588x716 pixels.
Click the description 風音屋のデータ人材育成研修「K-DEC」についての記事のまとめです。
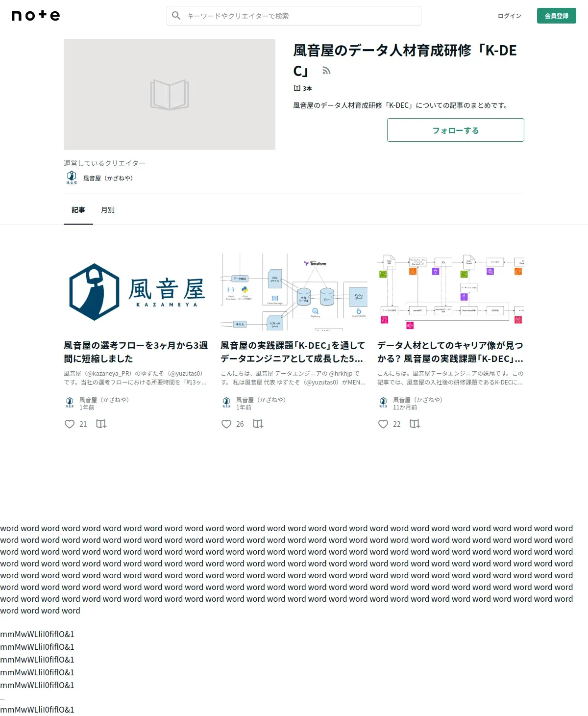401,105
